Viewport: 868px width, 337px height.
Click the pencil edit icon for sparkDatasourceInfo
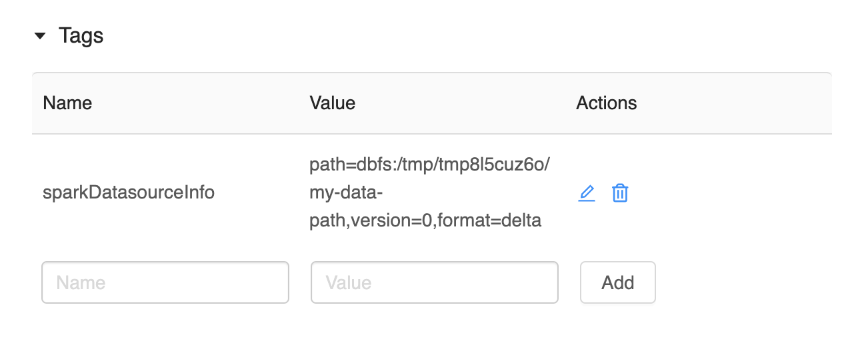coord(587,193)
